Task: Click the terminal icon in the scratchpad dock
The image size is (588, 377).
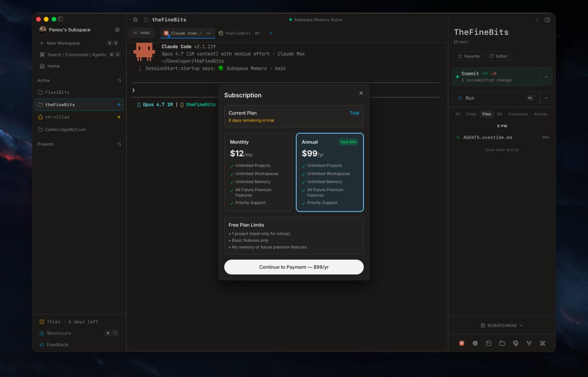Action: click(x=488, y=343)
